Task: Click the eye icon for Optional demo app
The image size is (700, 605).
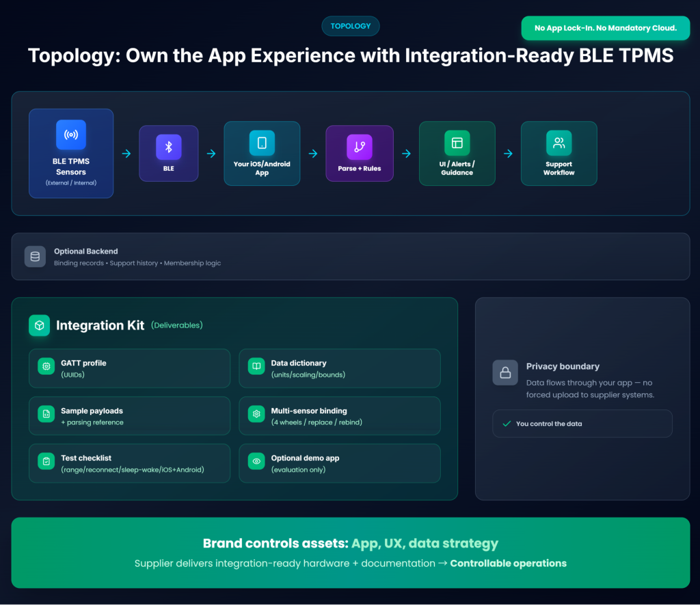Action: pyautogui.click(x=256, y=462)
